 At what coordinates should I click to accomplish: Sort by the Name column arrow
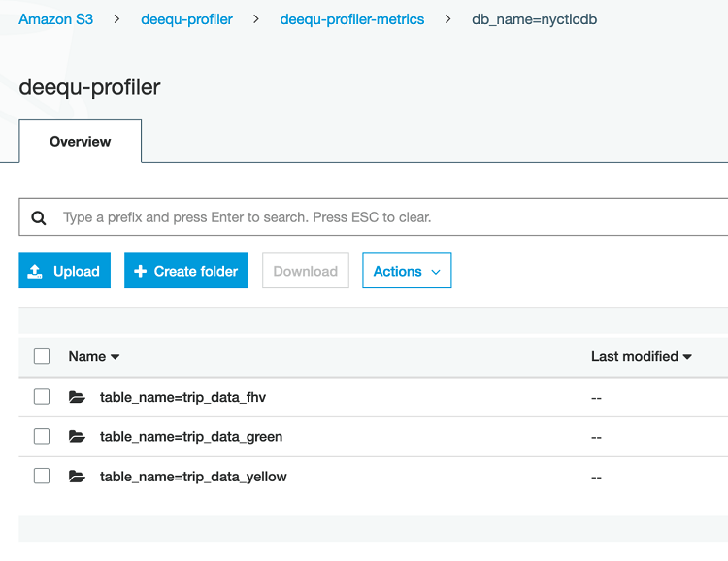click(x=116, y=357)
